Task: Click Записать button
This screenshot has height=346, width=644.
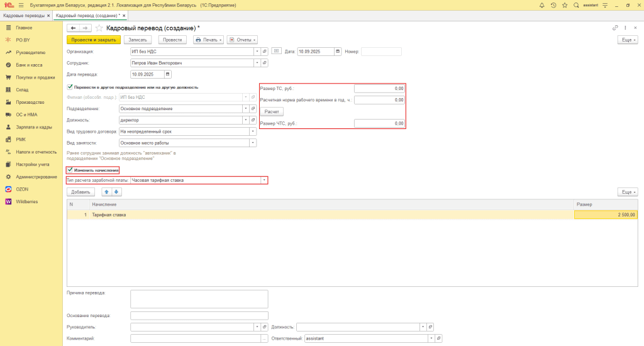Action: coord(138,40)
